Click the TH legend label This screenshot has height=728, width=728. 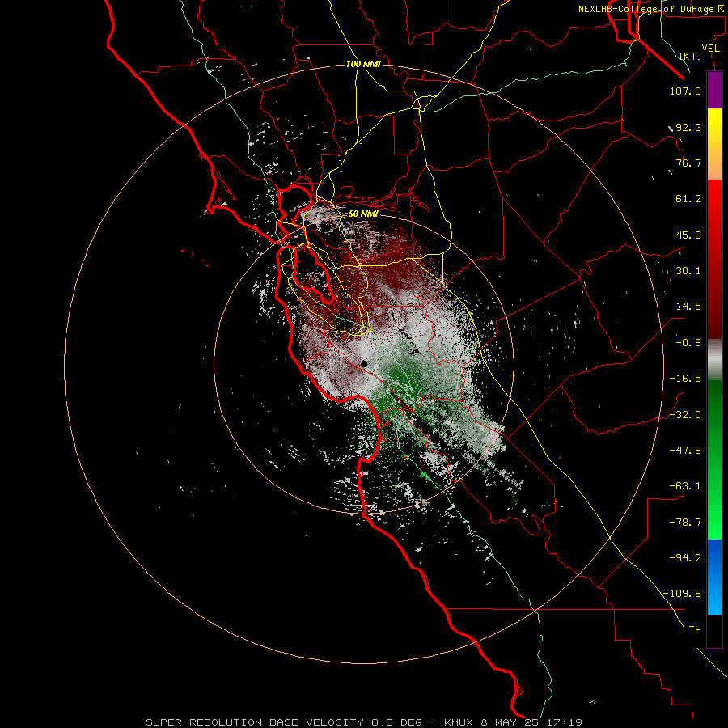pos(695,629)
